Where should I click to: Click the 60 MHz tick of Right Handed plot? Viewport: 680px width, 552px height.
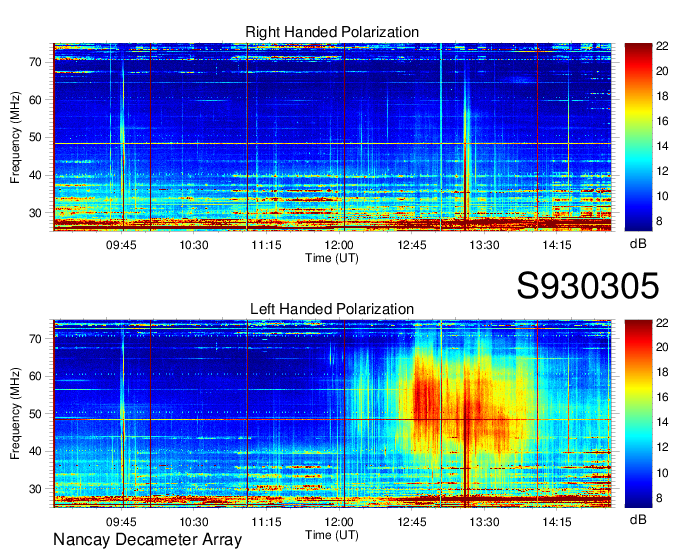tap(36, 100)
